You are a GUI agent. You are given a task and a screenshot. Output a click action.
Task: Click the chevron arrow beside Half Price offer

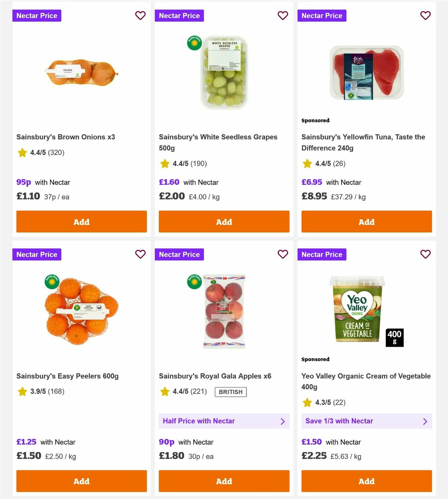coord(283,421)
